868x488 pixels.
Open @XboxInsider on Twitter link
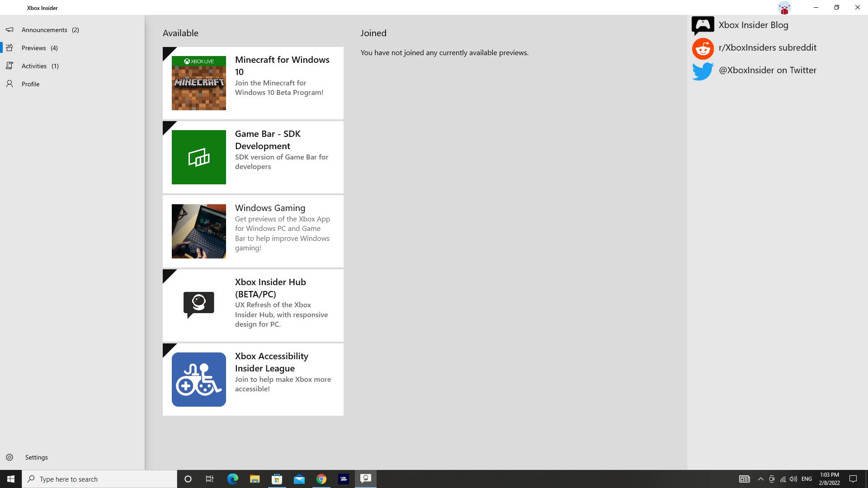767,70
